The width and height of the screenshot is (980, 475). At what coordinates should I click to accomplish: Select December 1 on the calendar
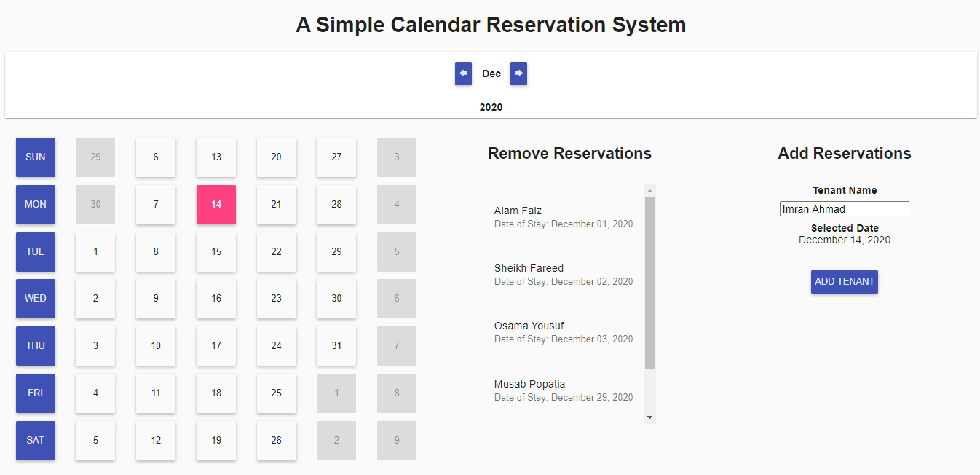coord(95,251)
